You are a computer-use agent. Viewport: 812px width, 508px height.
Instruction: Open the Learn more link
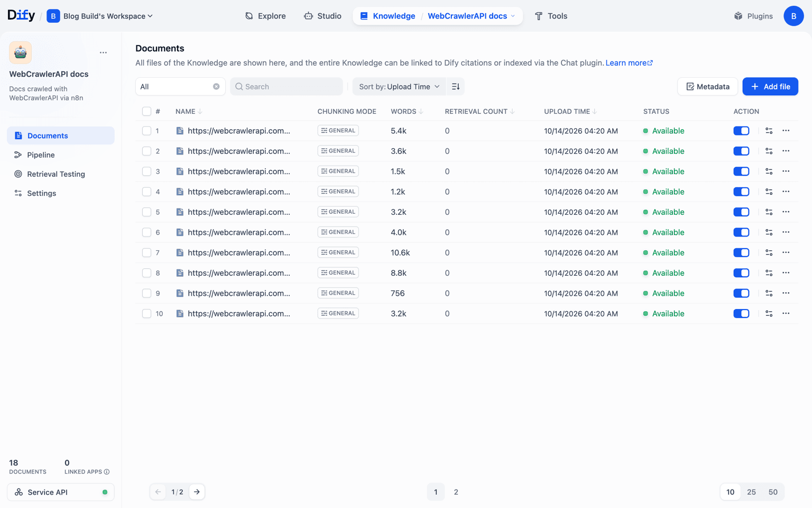pos(629,62)
